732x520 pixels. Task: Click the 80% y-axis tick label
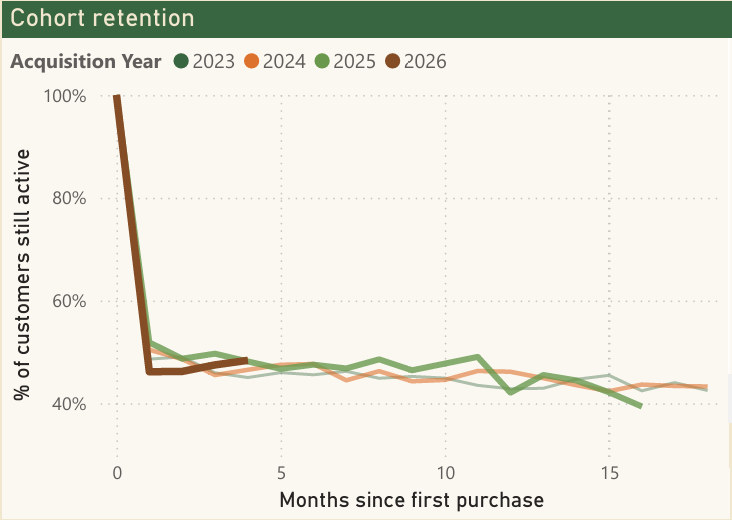(68, 198)
